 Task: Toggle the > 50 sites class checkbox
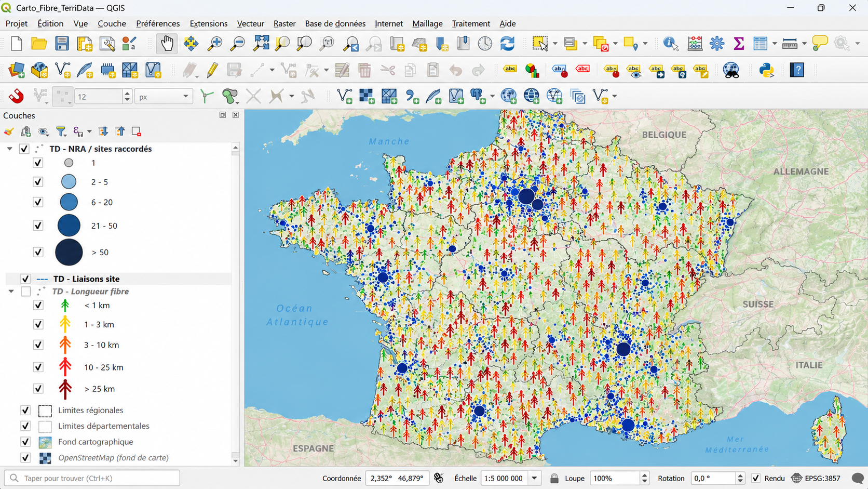tap(38, 252)
